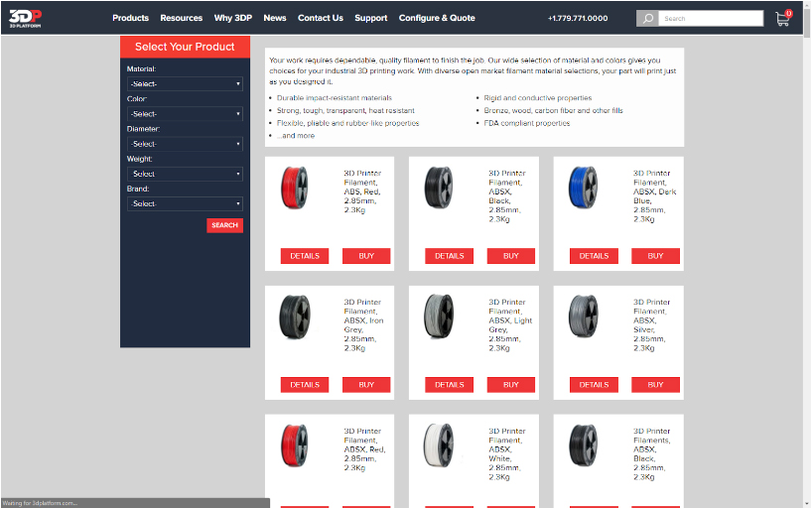Viewport: 812px width, 508px height.
Task: Expand the Diameter dropdown
Action: point(185,144)
